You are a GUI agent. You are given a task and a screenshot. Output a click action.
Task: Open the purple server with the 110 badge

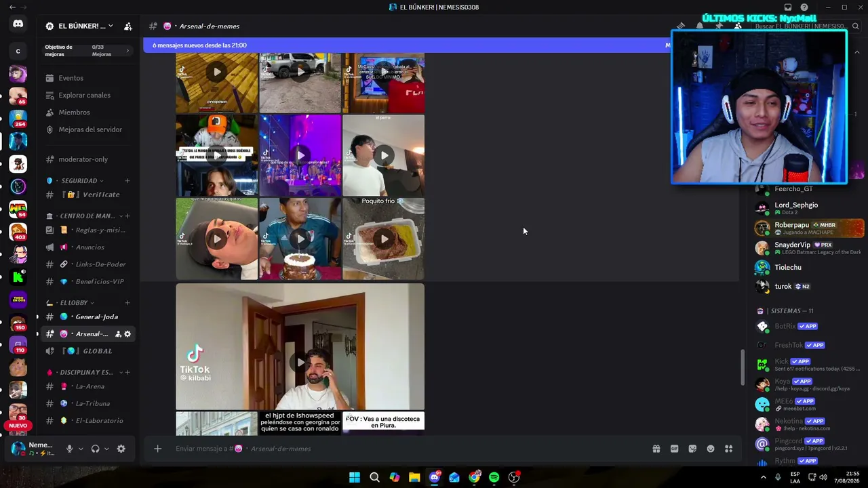tap(18, 345)
